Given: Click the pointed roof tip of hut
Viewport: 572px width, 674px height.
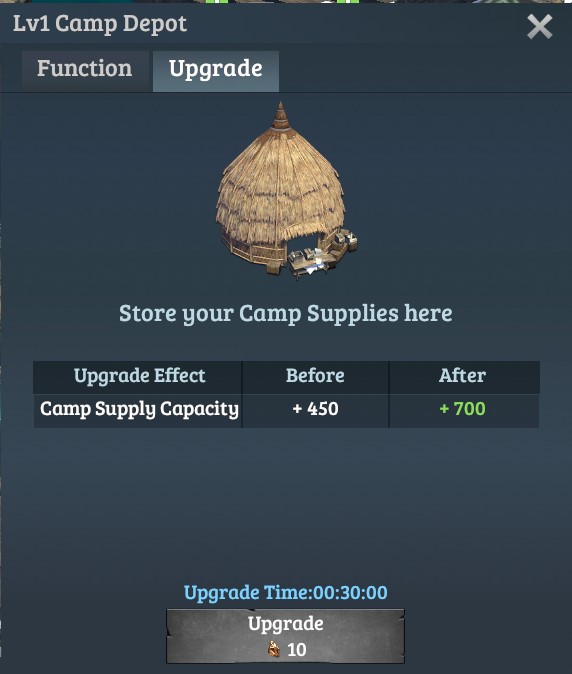Looking at the screenshot, I should [281, 114].
